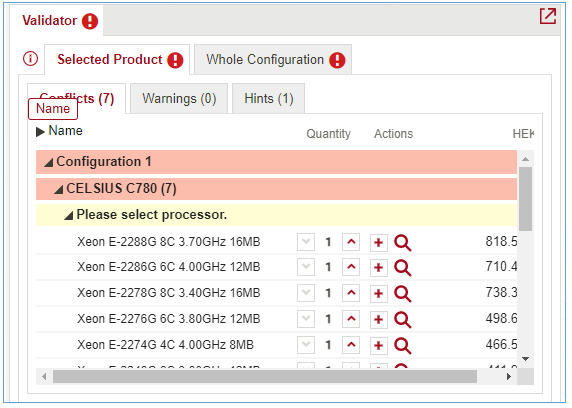Decrease quantity for Xeon E-2288G
This screenshot has height=408, width=572.
(x=306, y=242)
